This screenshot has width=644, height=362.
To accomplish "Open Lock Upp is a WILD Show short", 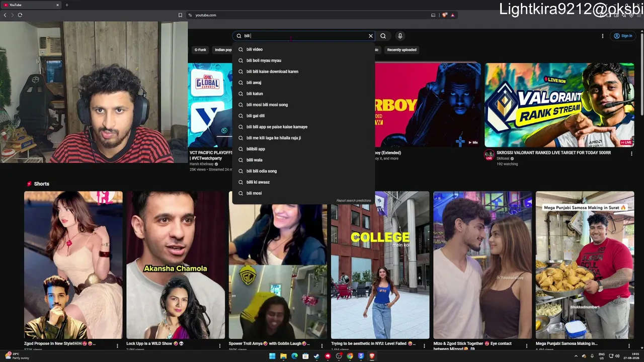I will coord(176,265).
